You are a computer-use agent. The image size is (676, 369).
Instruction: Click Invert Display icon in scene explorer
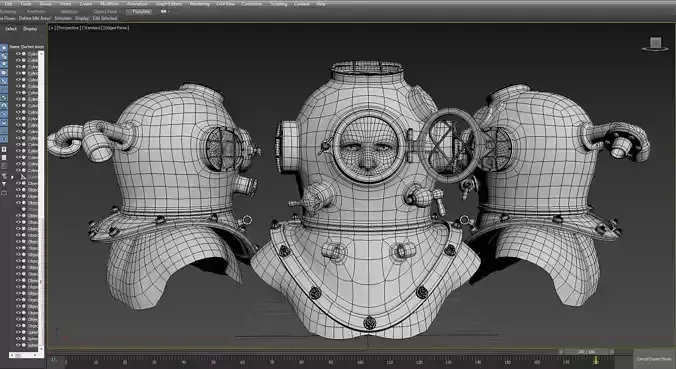tap(4, 166)
